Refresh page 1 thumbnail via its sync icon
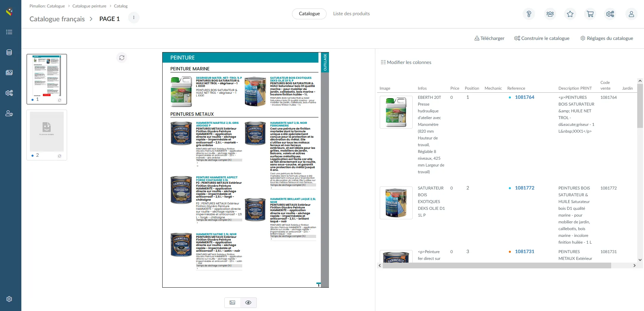This screenshot has width=644, height=311. (60, 100)
